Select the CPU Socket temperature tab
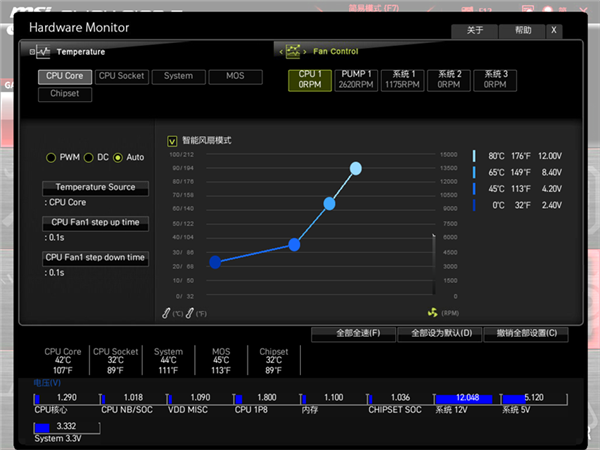The image size is (600, 450). point(121,76)
